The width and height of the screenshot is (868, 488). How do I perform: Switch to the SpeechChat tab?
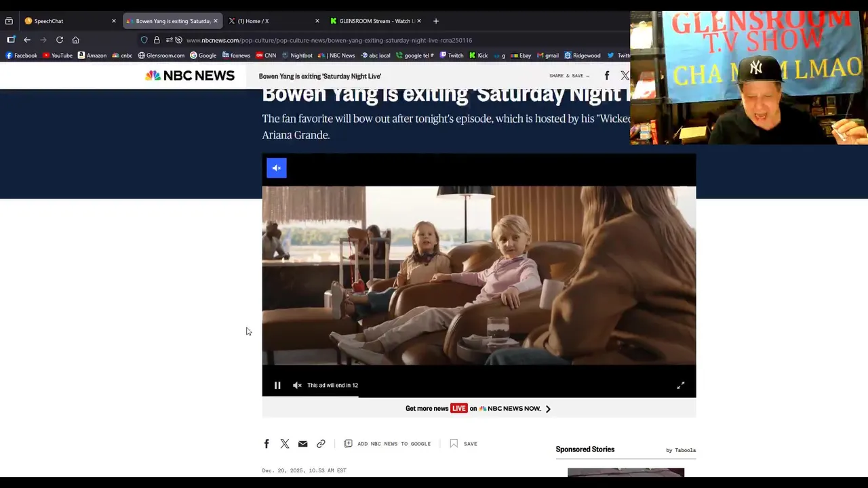point(70,21)
